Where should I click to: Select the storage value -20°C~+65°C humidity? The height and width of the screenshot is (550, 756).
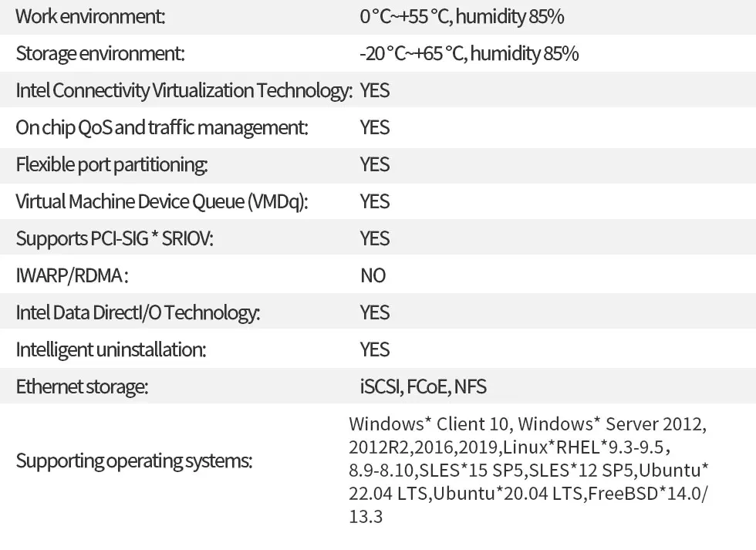[468, 53]
